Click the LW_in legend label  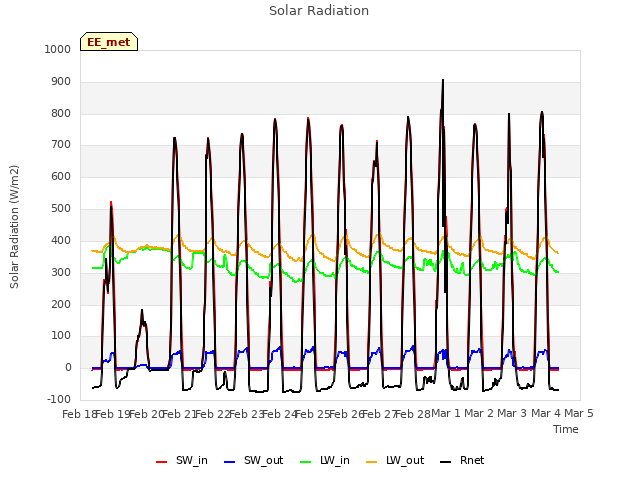(335, 460)
